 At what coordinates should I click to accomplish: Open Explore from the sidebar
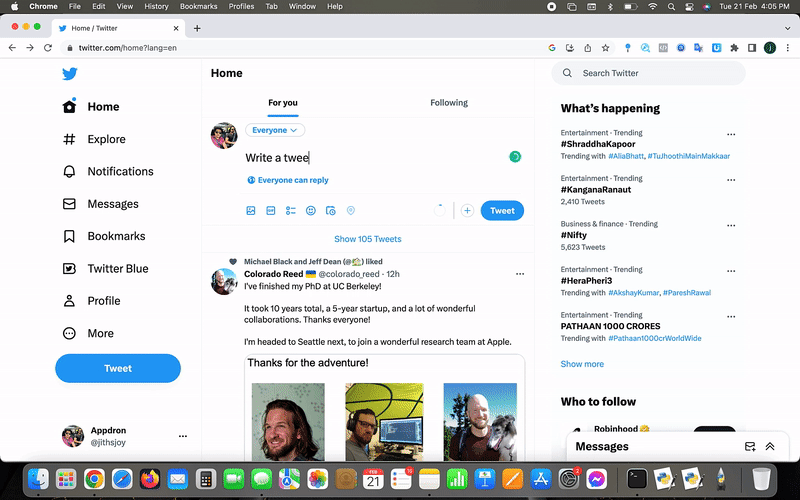[94, 139]
